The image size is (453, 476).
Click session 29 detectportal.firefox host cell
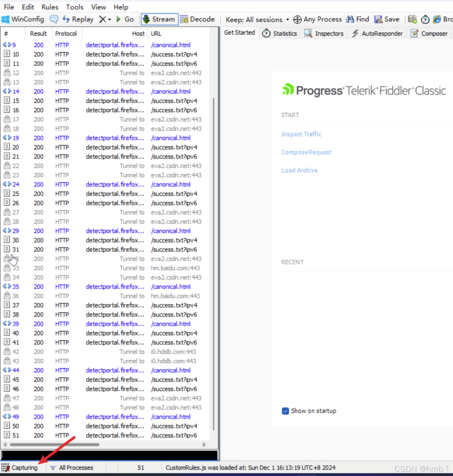[115, 231]
